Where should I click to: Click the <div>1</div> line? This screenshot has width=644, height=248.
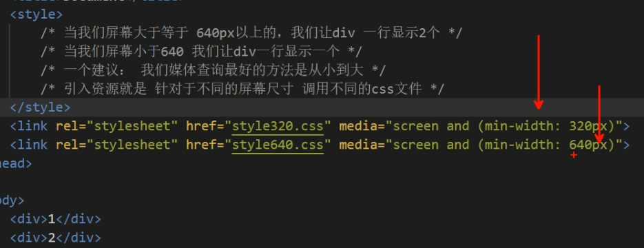click(x=56, y=219)
